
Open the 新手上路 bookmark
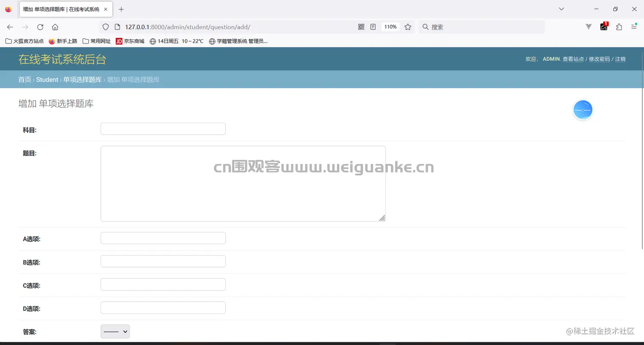[x=63, y=41]
